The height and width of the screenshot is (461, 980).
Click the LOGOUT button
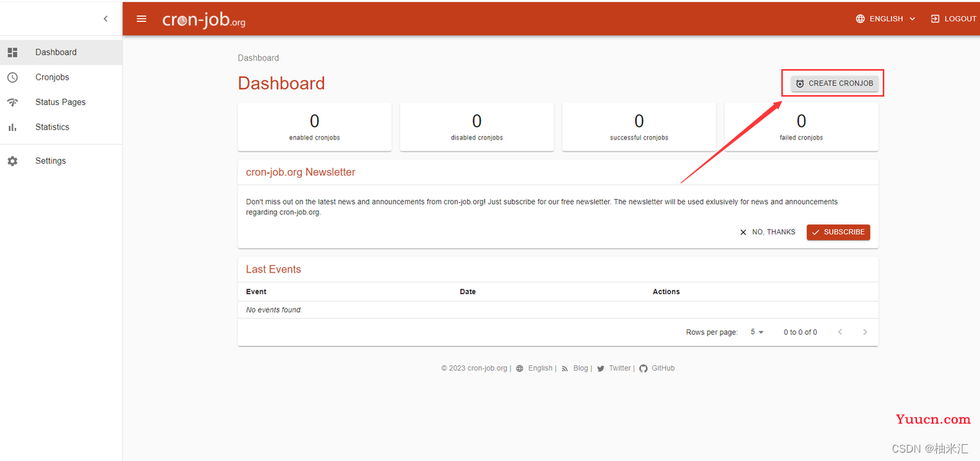[x=953, y=19]
